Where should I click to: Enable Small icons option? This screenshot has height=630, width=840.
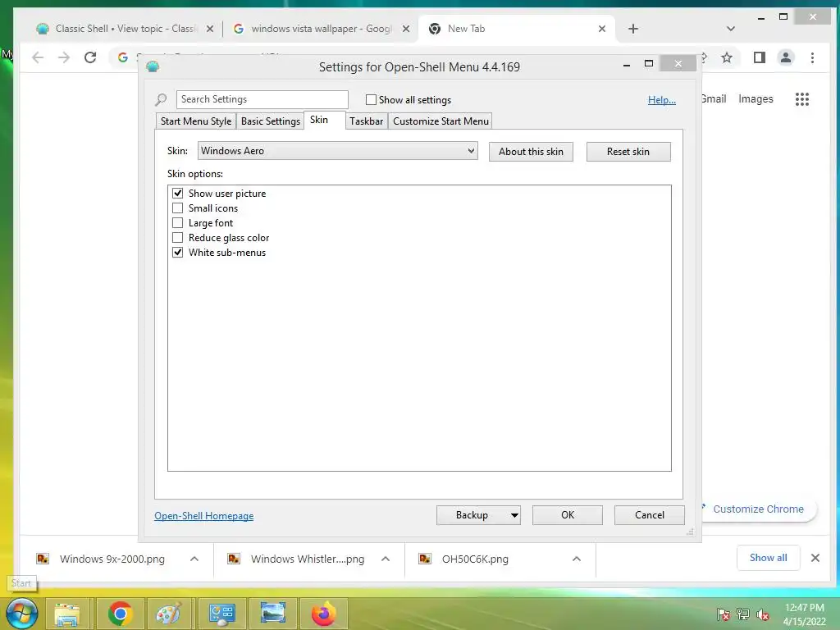point(177,208)
